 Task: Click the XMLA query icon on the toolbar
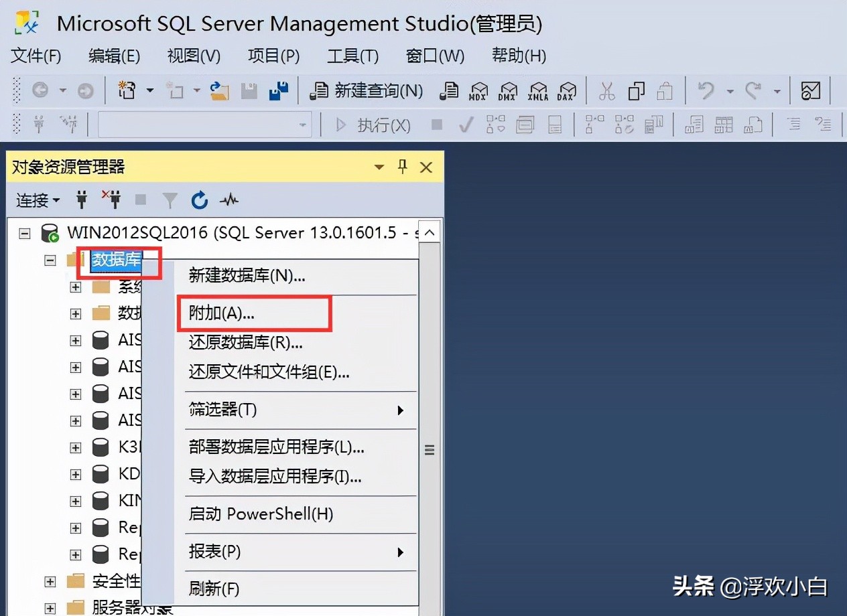538,91
